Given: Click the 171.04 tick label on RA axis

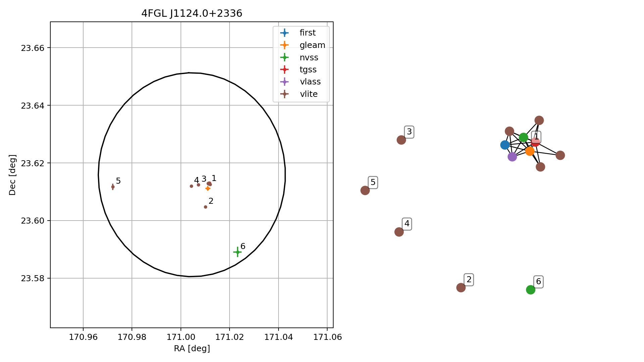Looking at the screenshot, I should [279, 337].
